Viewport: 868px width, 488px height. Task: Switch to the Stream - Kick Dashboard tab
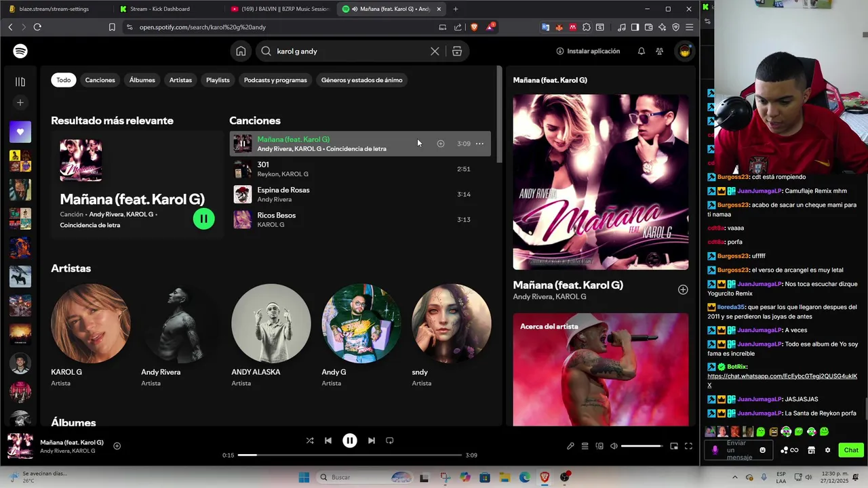(x=166, y=9)
